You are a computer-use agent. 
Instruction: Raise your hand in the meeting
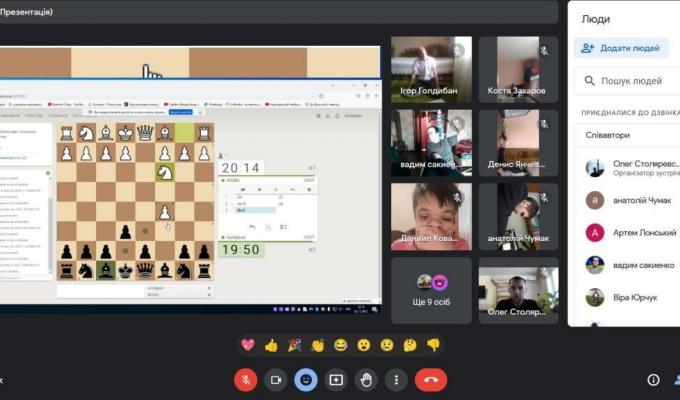pos(367,380)
